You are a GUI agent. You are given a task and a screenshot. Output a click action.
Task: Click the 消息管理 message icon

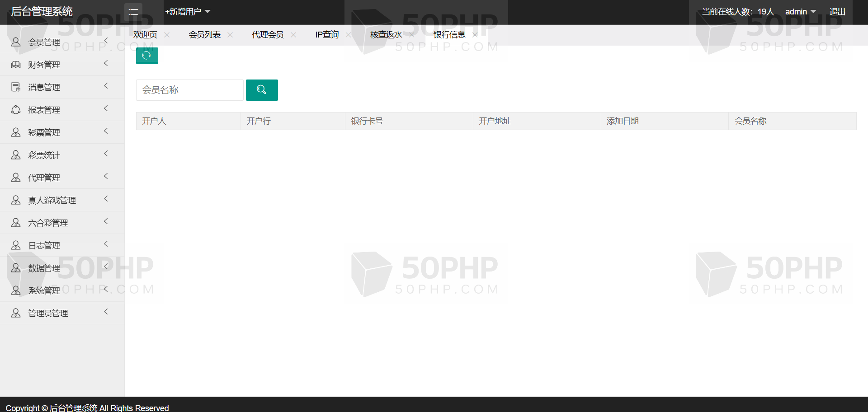pyautogui.click(x=16, y=87)
